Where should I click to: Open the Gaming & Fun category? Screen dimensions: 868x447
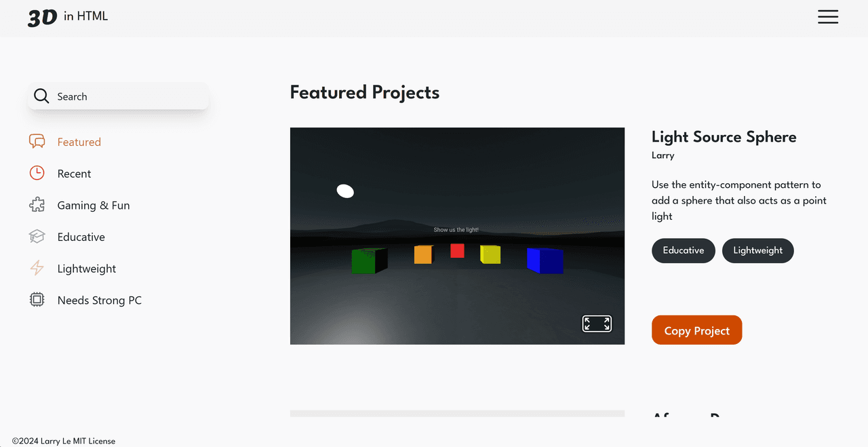[x=93, y=205]
